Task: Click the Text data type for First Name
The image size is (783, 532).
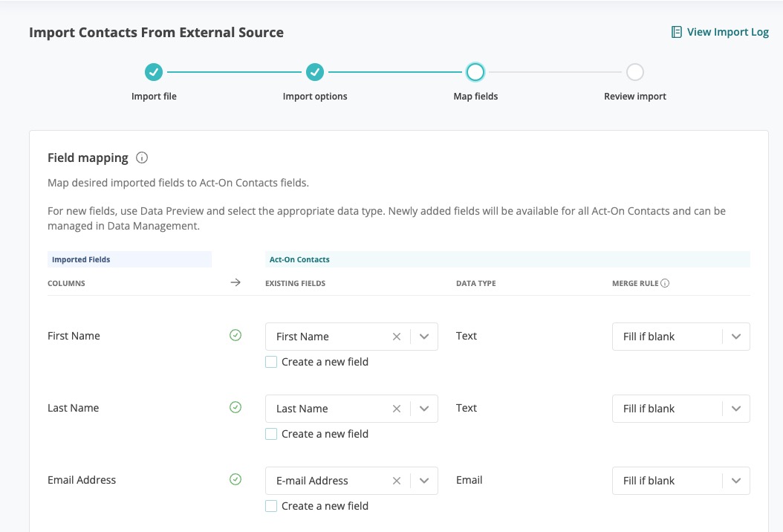Action: (x=467, y=336)
